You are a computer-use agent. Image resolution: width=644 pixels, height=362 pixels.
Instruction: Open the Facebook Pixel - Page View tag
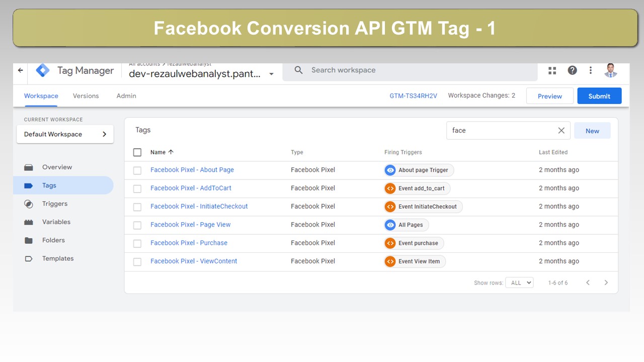click(191, 225)
